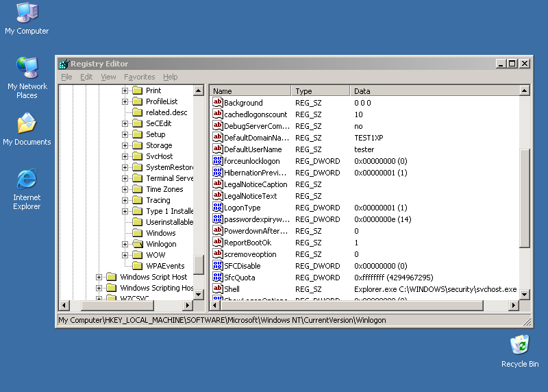Expand the SeCEdit key
Image resolution: width=548 pixels, height=392 pixels.
125,123
